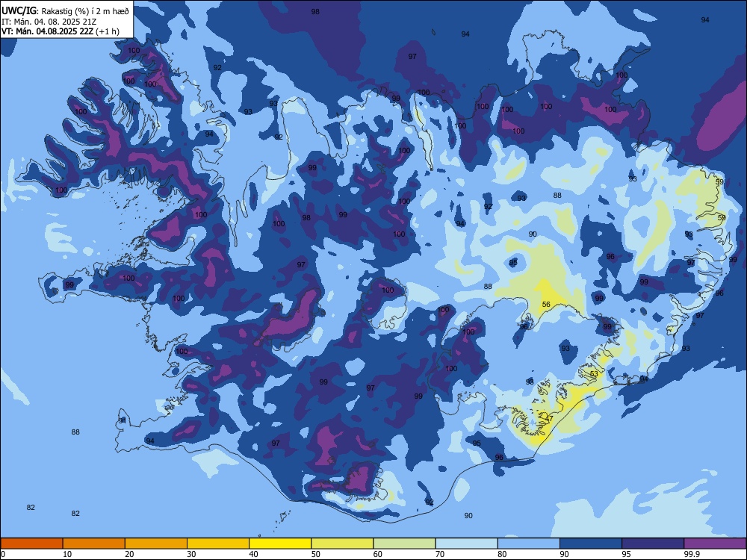Select the medium blue 90–95 legend swatch

pos(591,544)
